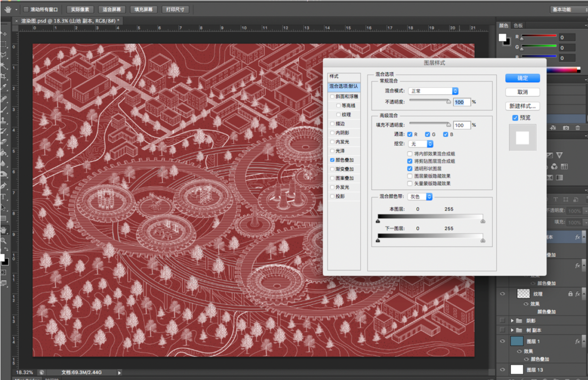The width and height of the screenshot is (588, 380).
Task: Click the 确定 OK button
Action: point(522,78)
